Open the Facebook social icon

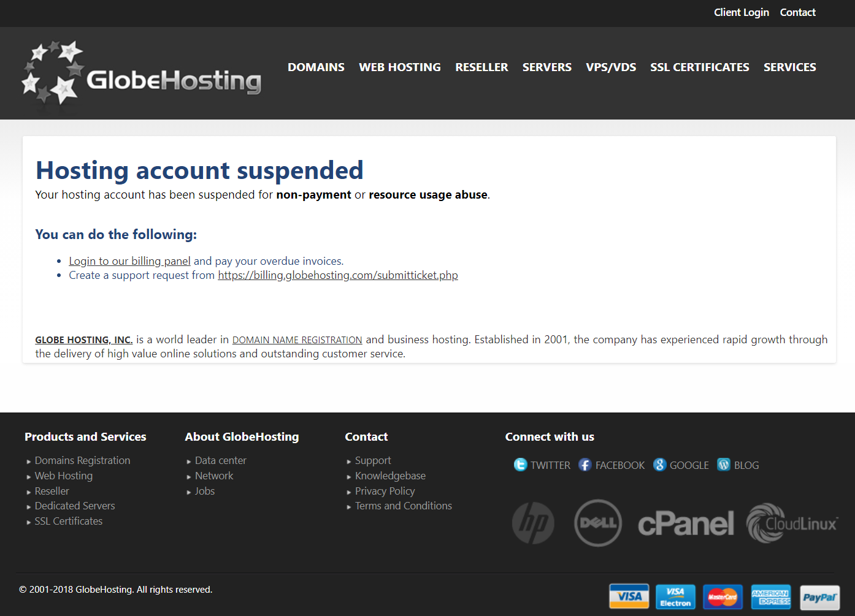pyautogui.click(x=585, y=465)
